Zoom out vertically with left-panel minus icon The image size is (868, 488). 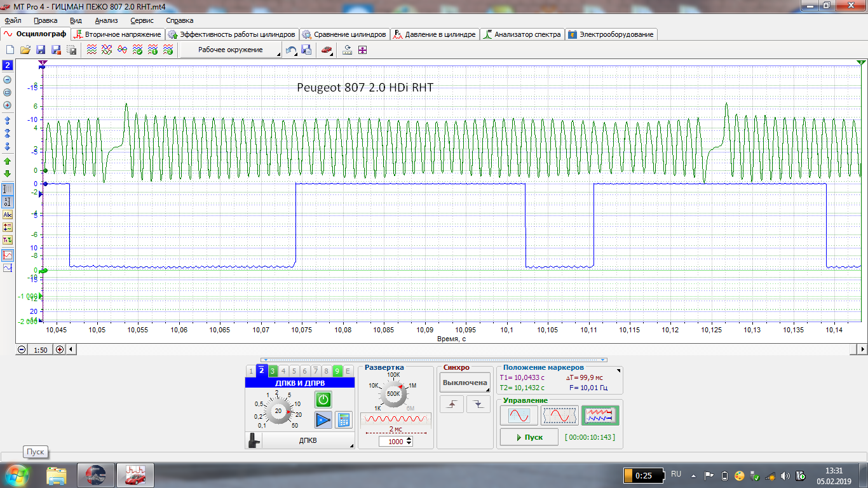pyautogui.click(x=8, y=79)
